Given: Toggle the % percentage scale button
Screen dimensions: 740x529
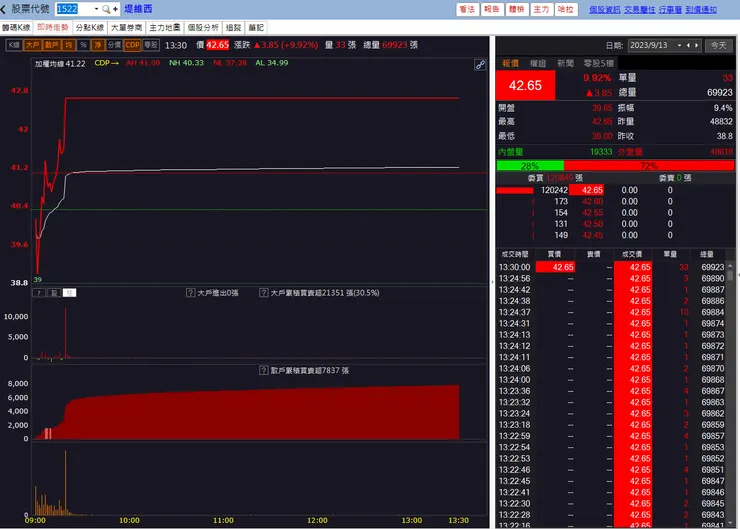Looking at the screenshot, I should [x=84, y=45].
